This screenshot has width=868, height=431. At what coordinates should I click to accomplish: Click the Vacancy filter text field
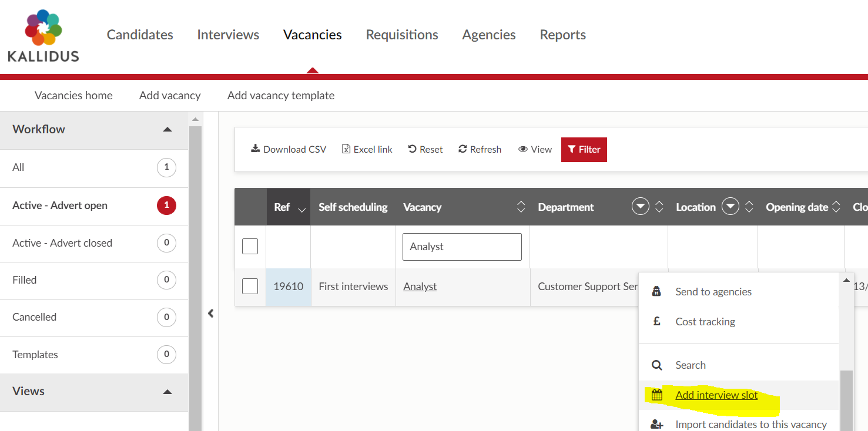tap(462, 247)
